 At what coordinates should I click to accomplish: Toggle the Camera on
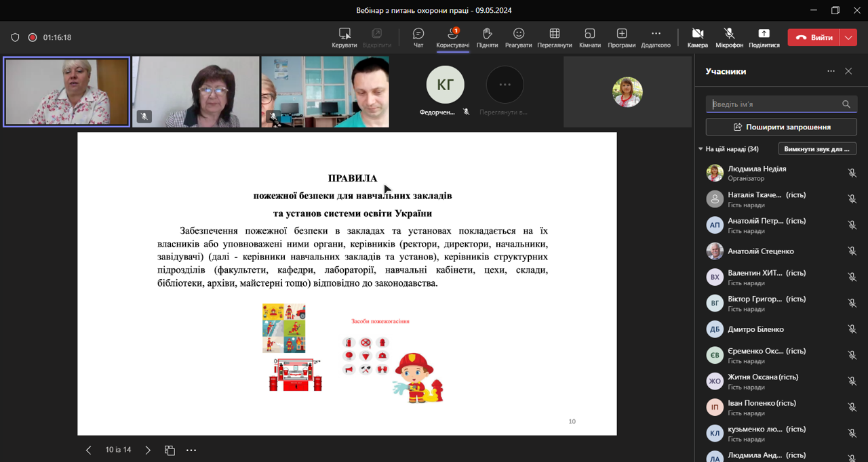point(697,35)
